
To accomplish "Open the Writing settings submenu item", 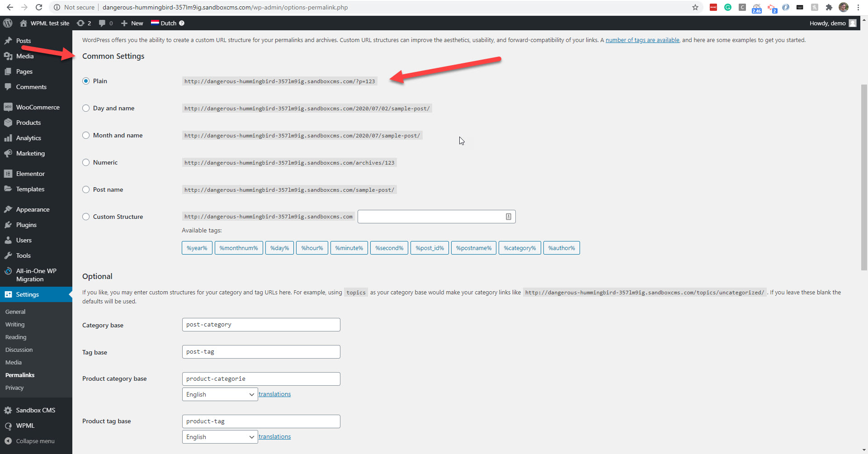I will point(15,324).
